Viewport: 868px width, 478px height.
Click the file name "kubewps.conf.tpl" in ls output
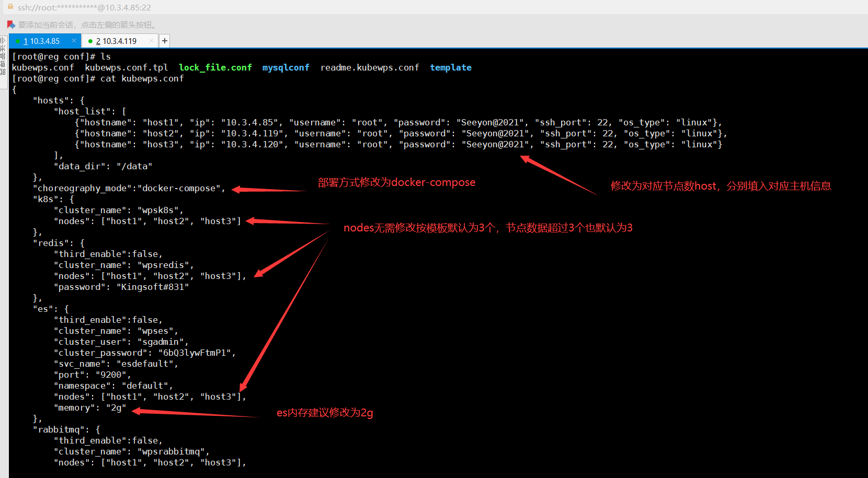127,67
